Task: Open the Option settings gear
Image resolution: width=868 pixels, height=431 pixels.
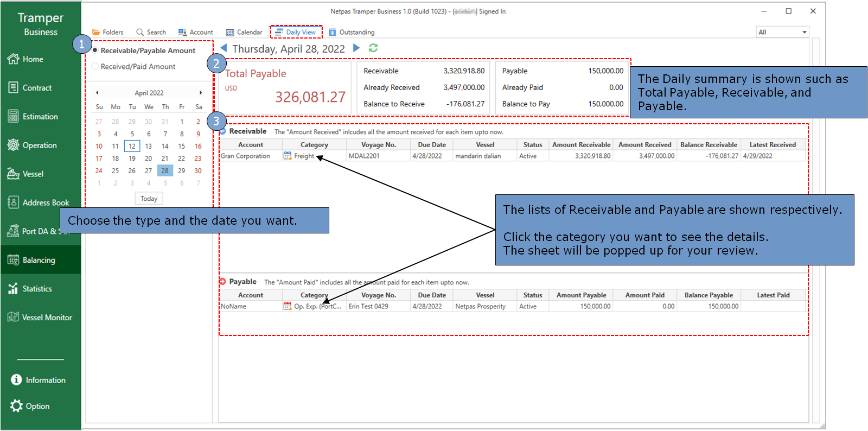Action: pos(16,406)
